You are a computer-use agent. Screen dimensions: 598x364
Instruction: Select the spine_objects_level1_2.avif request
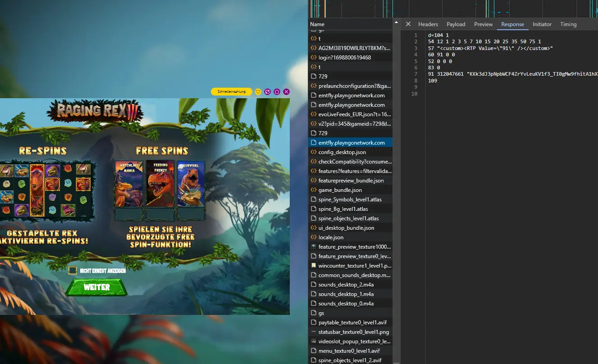point(351,360)
